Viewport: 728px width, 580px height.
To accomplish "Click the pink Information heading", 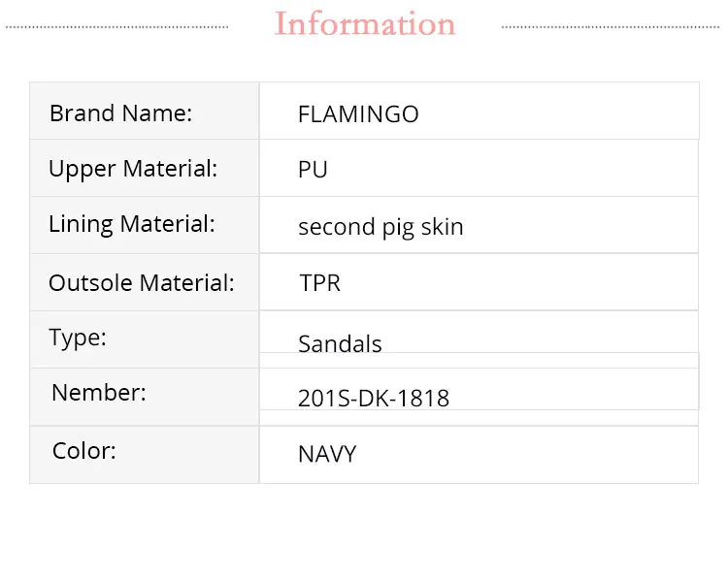I will click(x=365, y=24).
